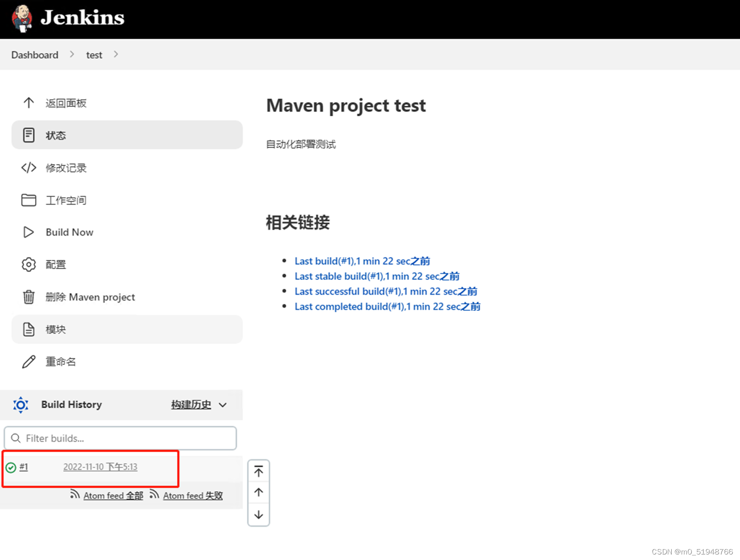Click the scroll-to-top arrow control
This screenshot has width=740, height=560.
[258, 471]
